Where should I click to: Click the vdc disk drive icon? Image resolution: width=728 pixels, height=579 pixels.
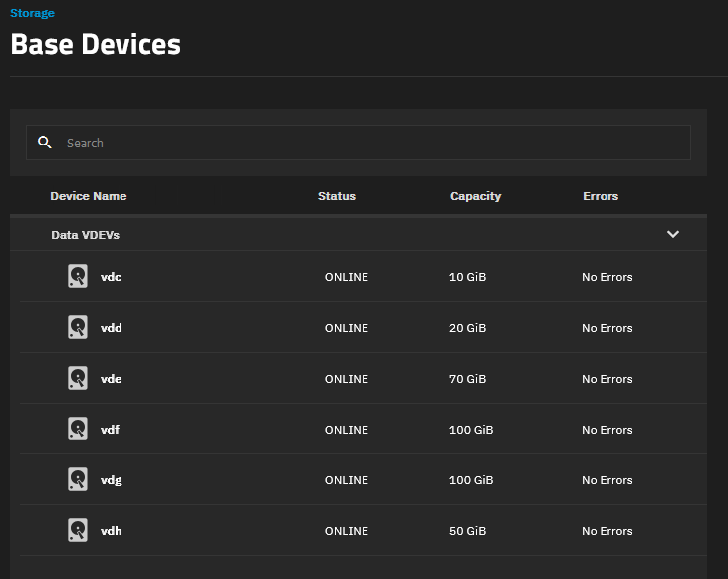(78, 276)
